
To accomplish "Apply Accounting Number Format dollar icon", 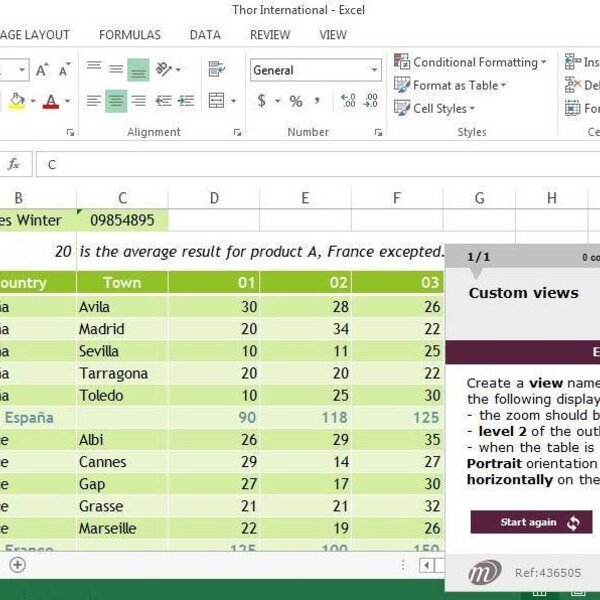I will coord(262,101).
